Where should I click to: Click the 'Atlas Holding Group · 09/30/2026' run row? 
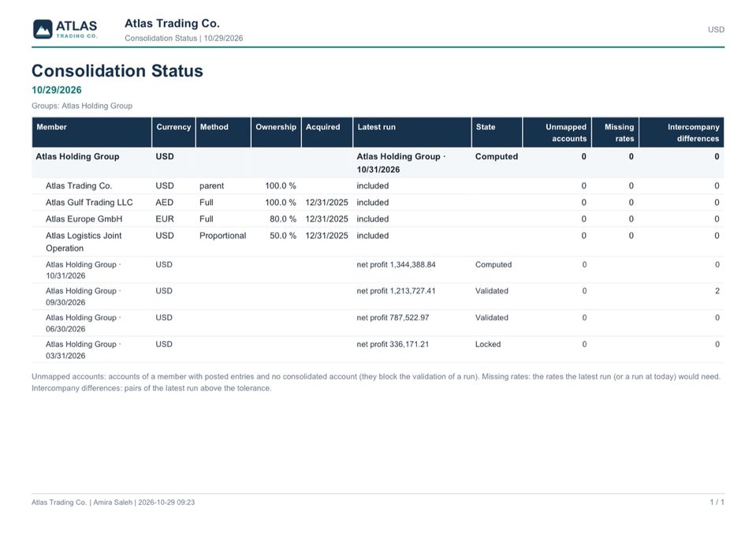tap(378, 296)
